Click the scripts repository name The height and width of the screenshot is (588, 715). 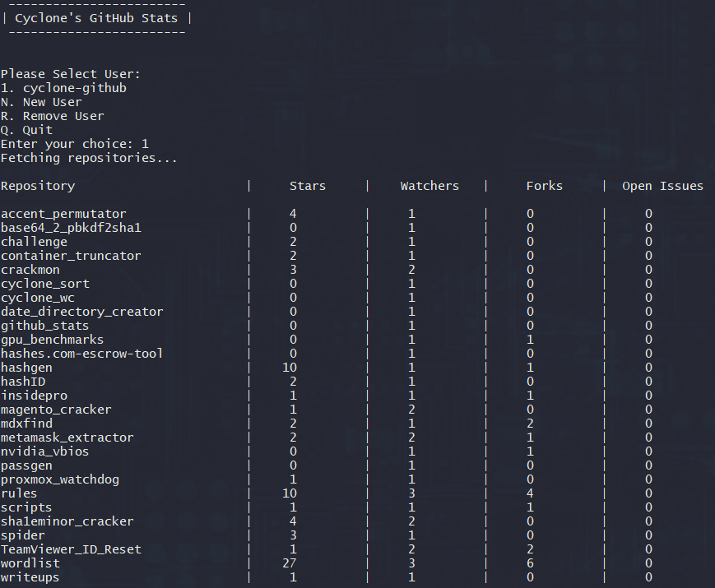pos(26,507)
